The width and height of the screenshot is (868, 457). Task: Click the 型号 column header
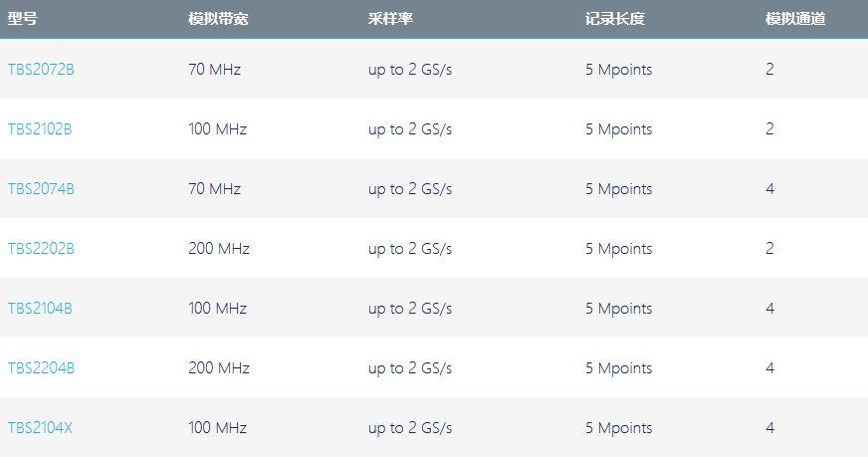pos(22,19)
